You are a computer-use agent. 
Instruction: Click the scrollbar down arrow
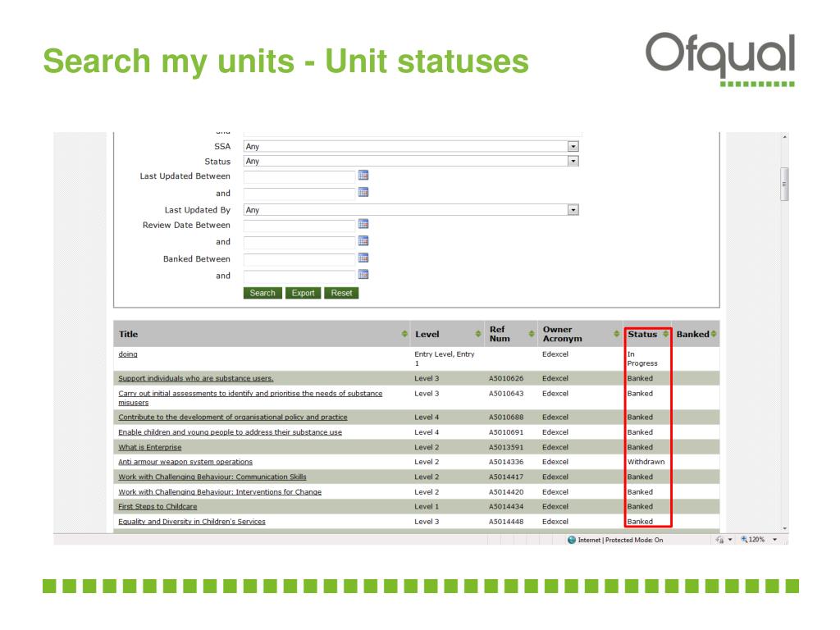[x=784, y=529]
